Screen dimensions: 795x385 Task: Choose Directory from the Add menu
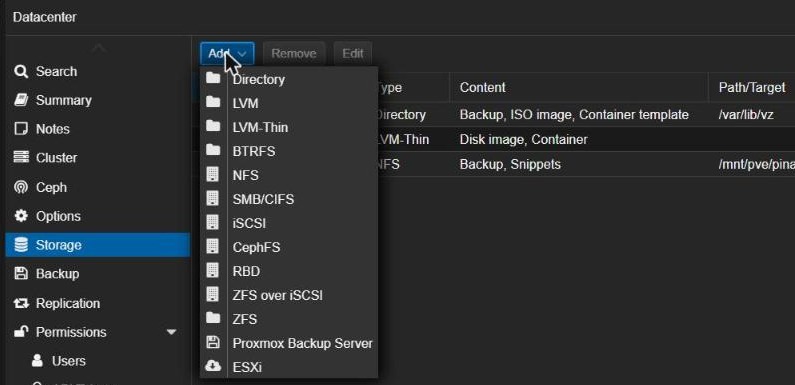click(x=289, y=79)
